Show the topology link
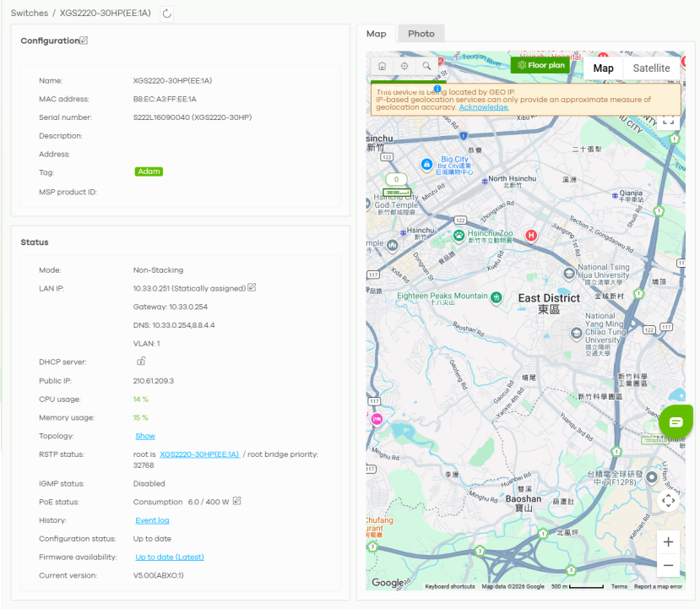 click(x=145, y=436)
